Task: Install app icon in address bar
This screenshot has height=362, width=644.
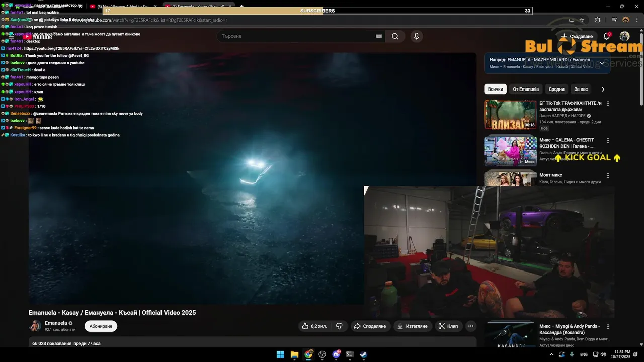Action: click(x=571, y=20)
